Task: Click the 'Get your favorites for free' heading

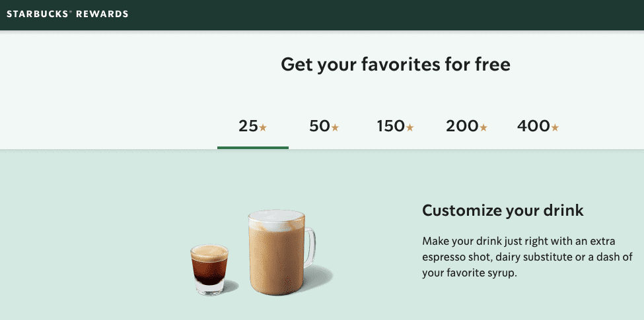Action: (396, 65)
